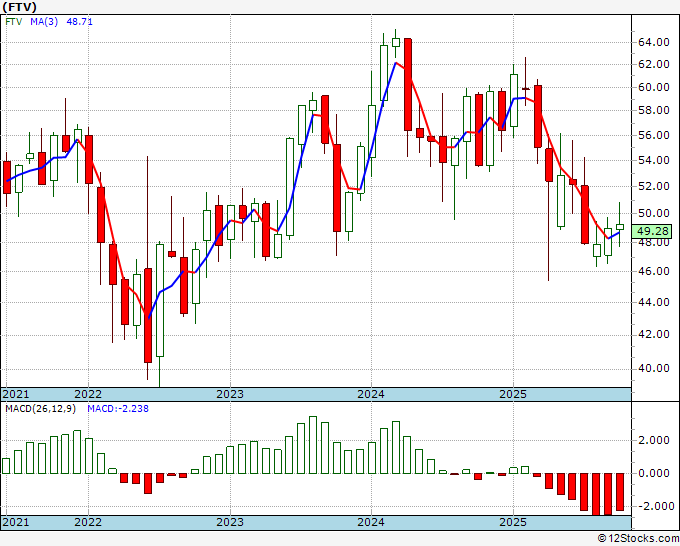
Task: Select 2021 on the price chart time axis
Action: point(16,395)
